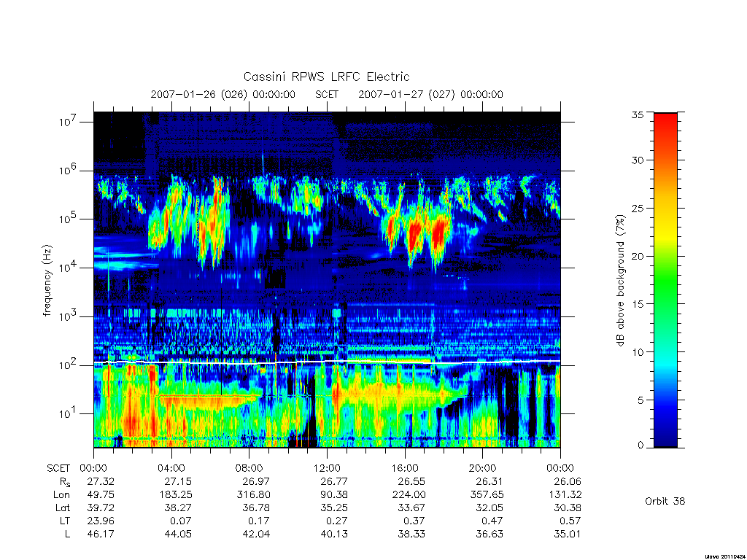Click the white horizontal line near 100 Hz
Viewport: 747px width, 560px height.
click(327, 363)
